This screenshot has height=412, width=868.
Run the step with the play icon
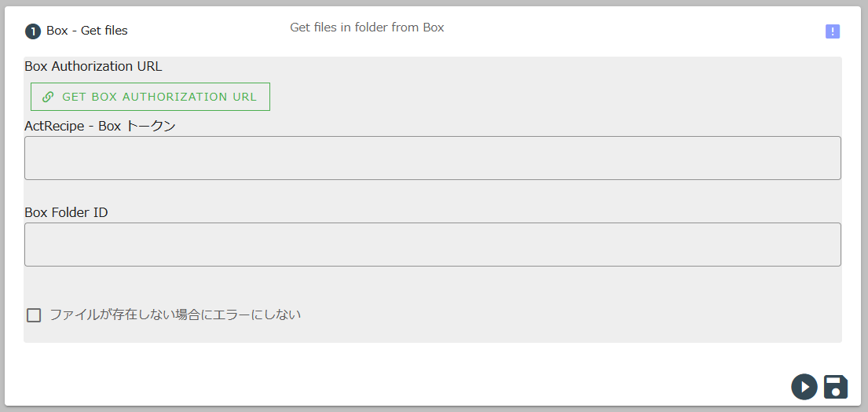(804, 387)
